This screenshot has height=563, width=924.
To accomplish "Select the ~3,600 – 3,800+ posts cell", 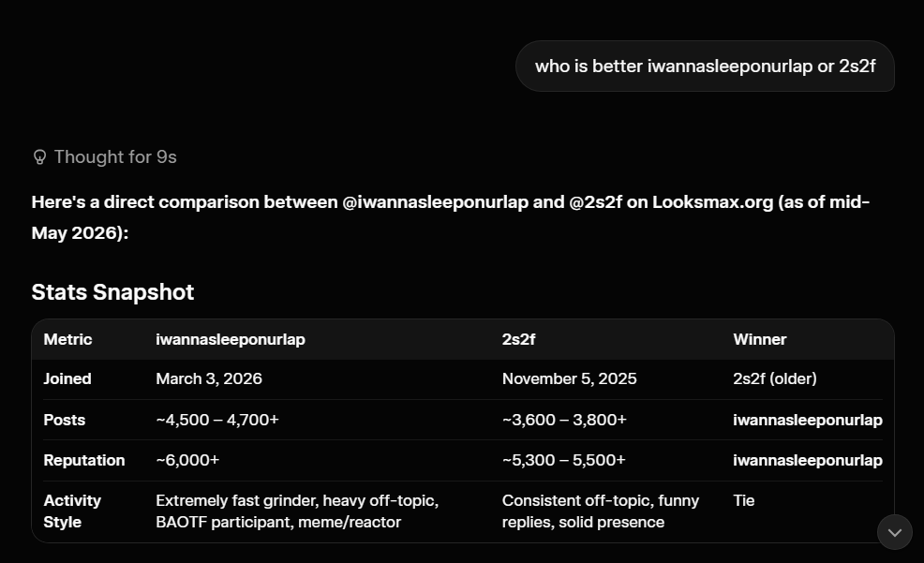I will pyautogui.click(x=564, y=420).
